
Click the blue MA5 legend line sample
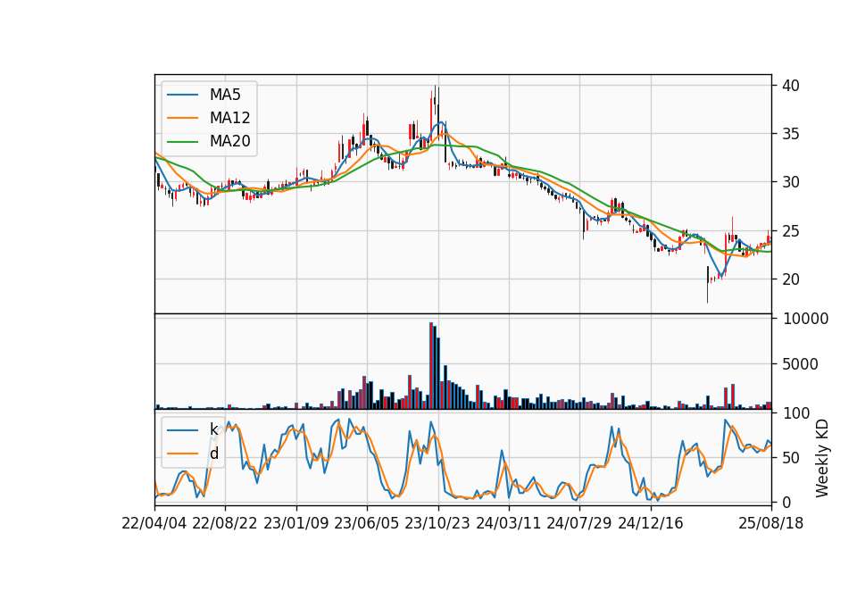coord(182,96)
